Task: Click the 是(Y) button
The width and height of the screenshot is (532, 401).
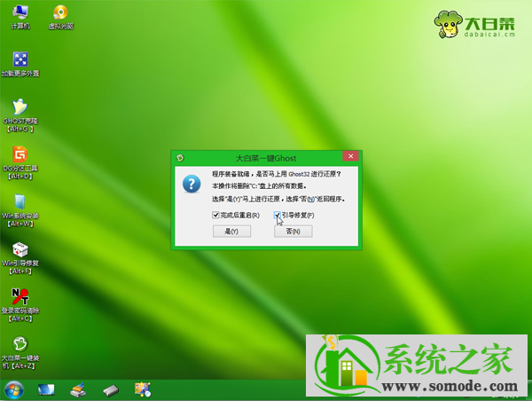Action: (x=231, y=232)
